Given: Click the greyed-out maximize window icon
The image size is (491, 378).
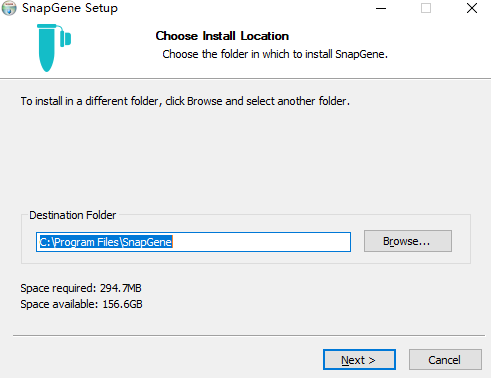Looking at the screenshot, I should pos(426,8).
